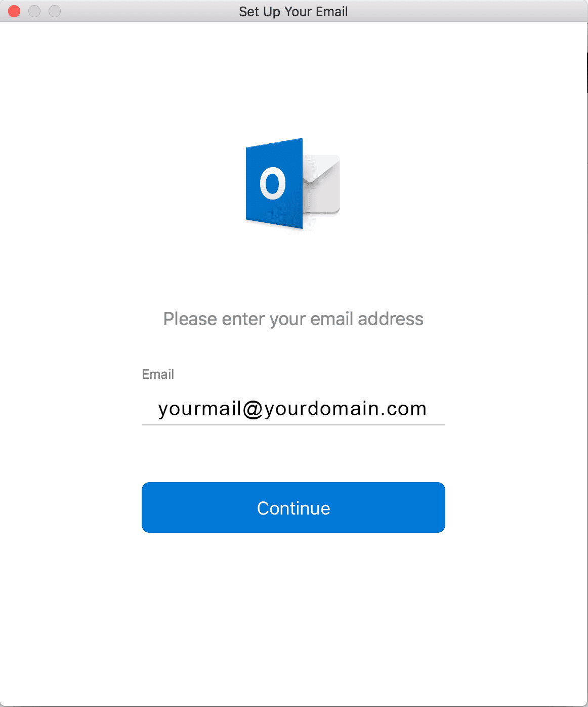The image size is (588, 707).
Task: Close the Set Up Your Email window
Action: (14, 11)
